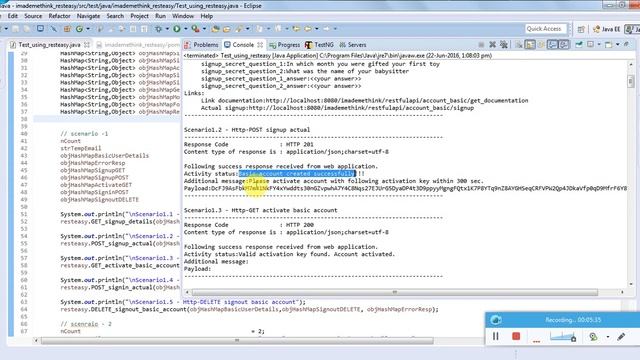Click the Open Task folder icon
The height and width of the screenshot is (360, 640).
(226, 29)
